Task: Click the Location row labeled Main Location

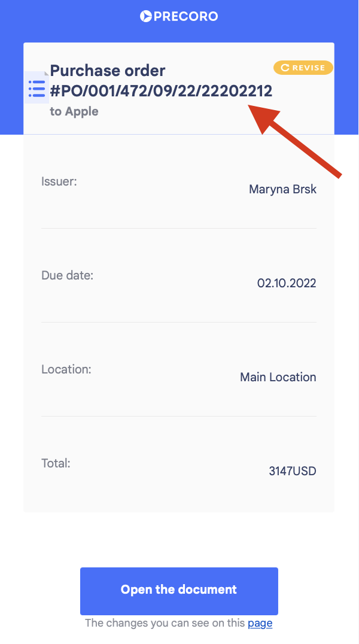Action: click(179, 373)
